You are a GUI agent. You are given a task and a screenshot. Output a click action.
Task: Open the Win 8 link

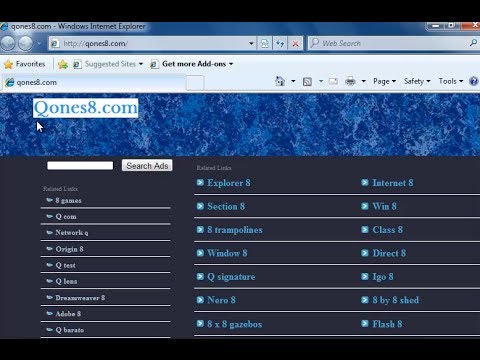[x=384, y=206]
